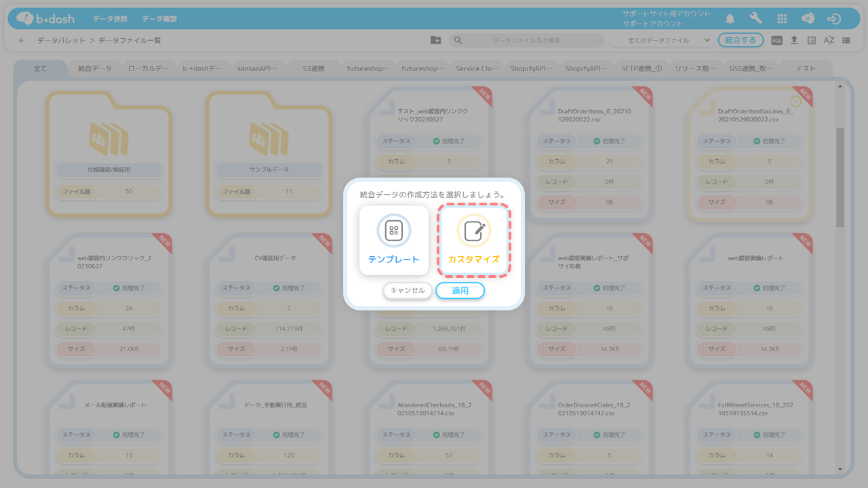The width and height of the screenshot is (868, 488).
Task: Select the SFTP連携_① tab
Action: pos(642,68)
